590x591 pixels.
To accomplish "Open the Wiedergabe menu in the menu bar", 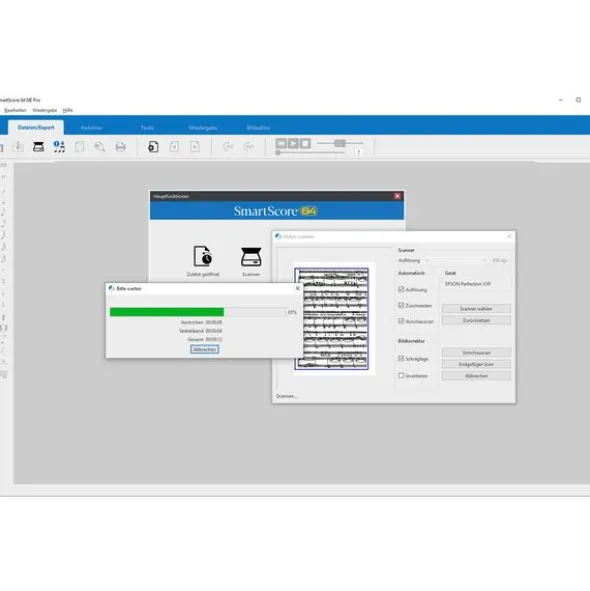I will (x=44, y=110).
